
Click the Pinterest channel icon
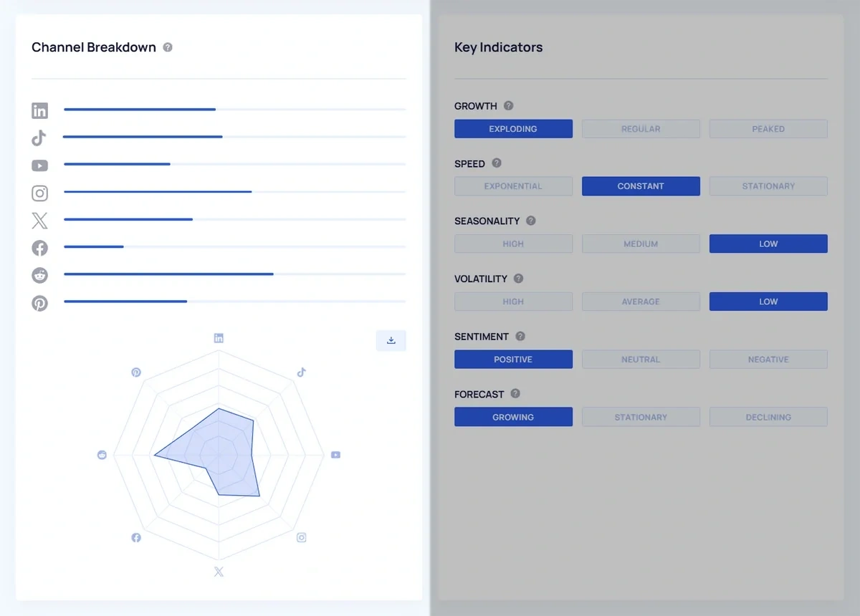39,303
